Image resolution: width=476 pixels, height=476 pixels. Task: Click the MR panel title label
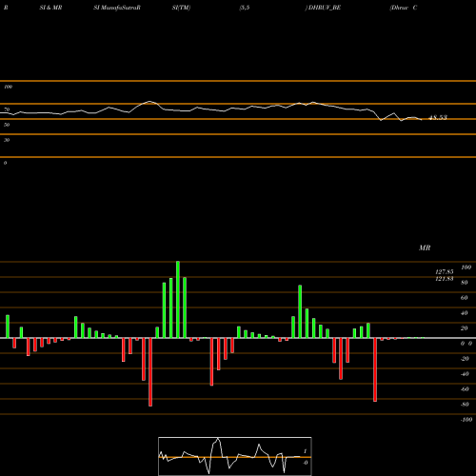(x=425, y=248)
